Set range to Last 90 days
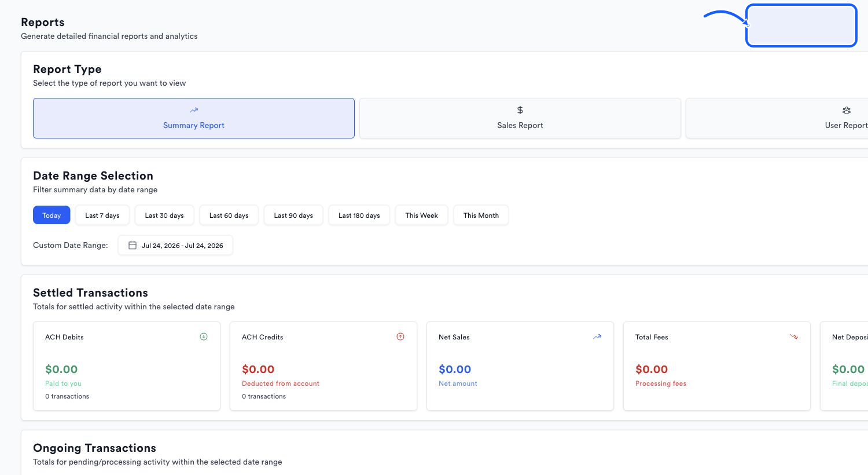This screenshot has height=475, width=868. pyautogui.click(x=293, y=215)
